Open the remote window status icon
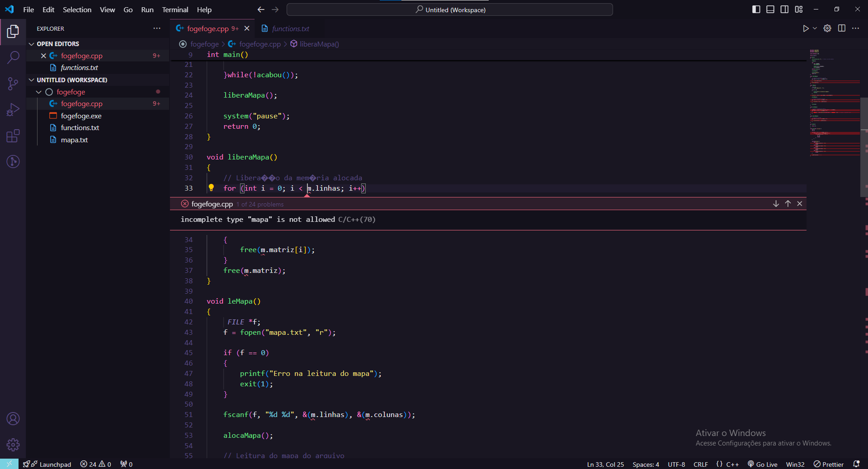 (9, 464)
